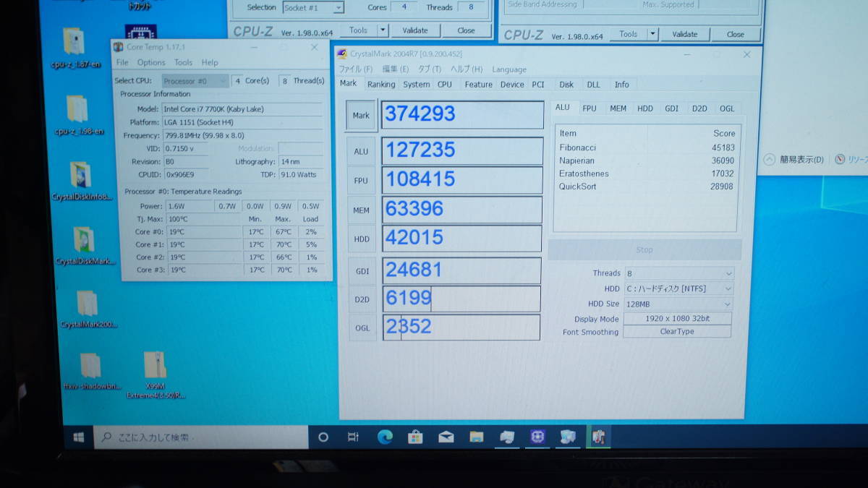
Task: Click the Intel Core i7 7700K model text
Action: tap(213, 109)
